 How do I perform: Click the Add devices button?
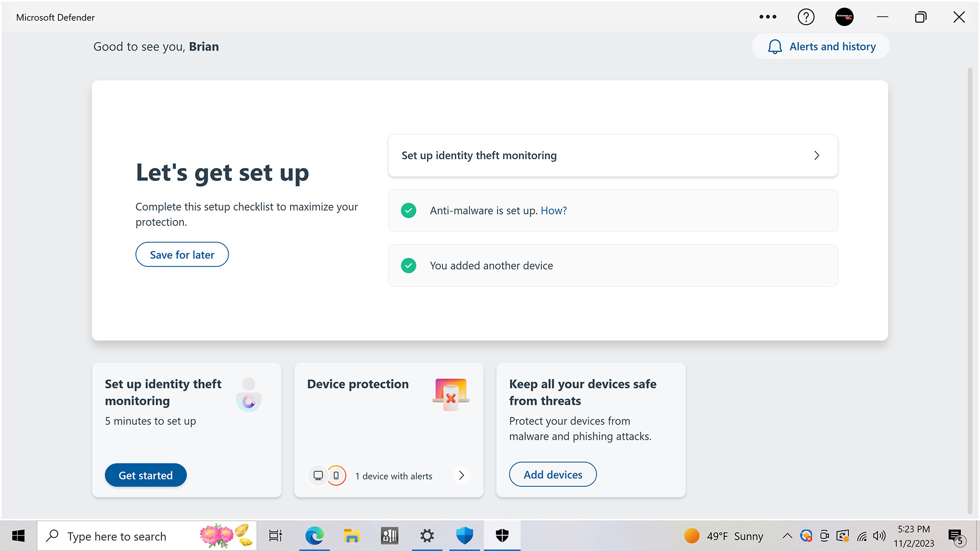coord(553,475)
